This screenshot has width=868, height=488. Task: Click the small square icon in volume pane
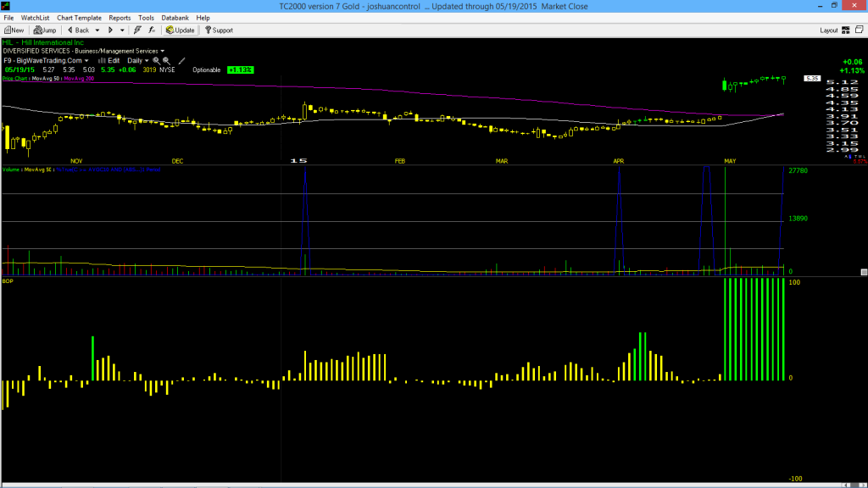864,272
